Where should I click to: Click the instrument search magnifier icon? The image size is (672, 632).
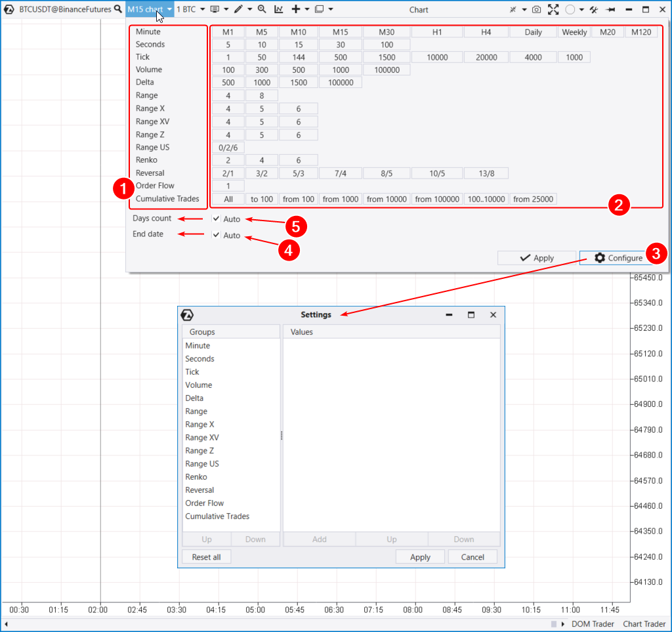(x=117, y=9)
